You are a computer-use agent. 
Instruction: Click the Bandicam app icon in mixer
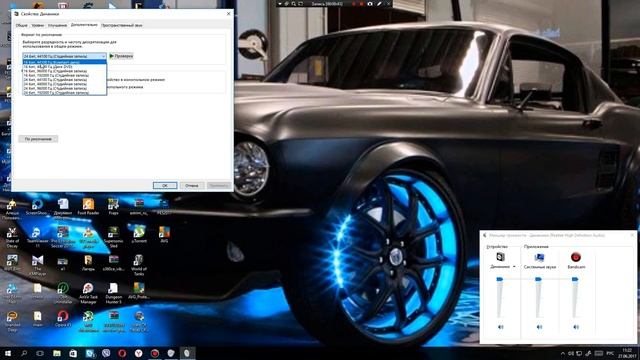pyautogui.click(x=576, y=257)
